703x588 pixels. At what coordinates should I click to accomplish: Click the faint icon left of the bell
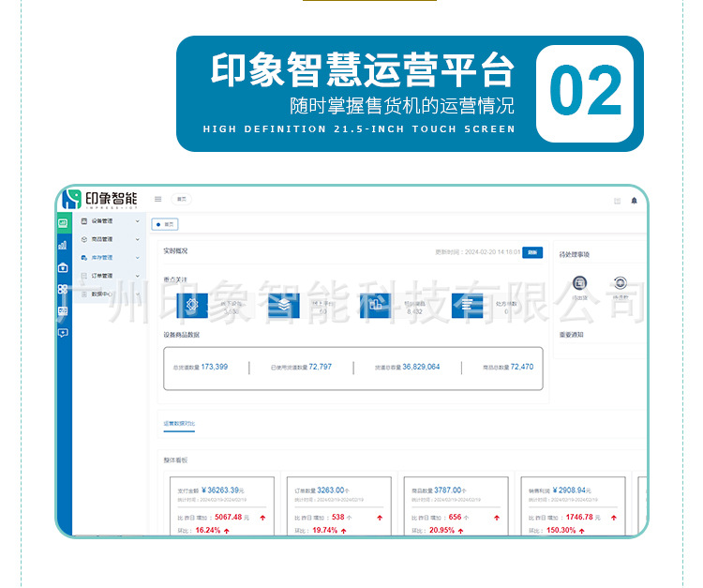pyautogui.click(x=618, y=201)
